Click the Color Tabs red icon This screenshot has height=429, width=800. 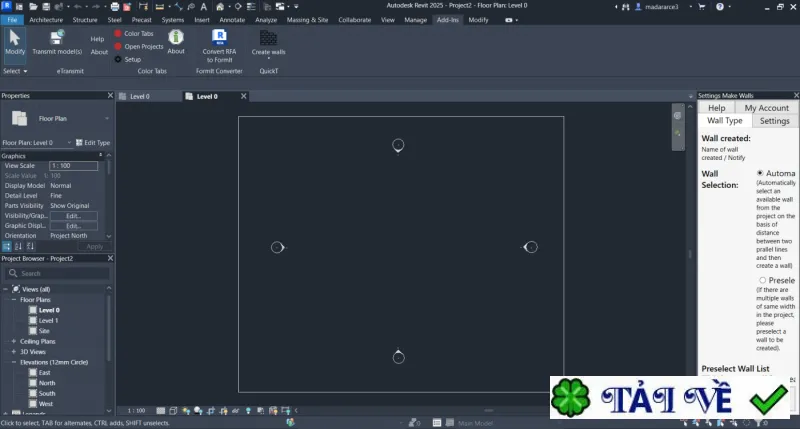pos(118,33)
